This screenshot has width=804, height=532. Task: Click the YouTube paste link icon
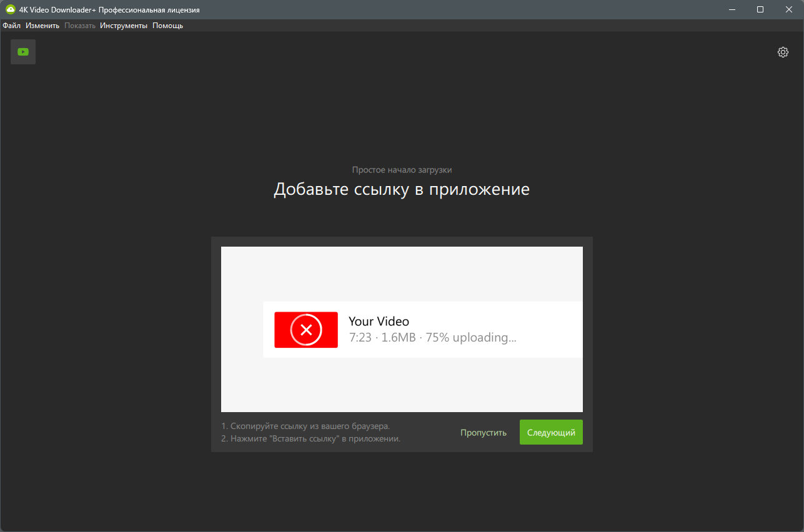[23, 52]
